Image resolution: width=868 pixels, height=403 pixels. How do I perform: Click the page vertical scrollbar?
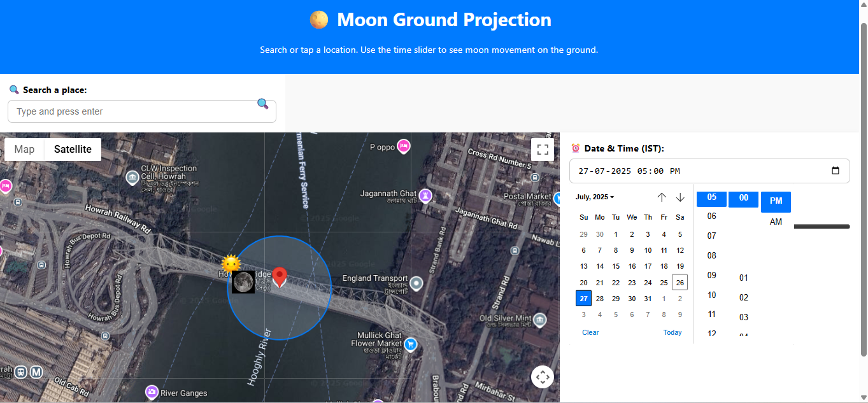tap(864, 188)
